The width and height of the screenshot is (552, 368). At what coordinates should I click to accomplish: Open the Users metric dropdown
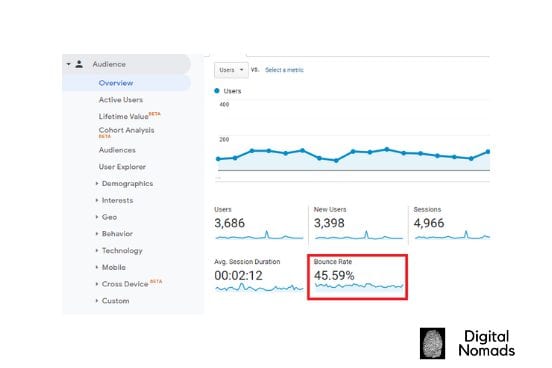coord(231,70)
